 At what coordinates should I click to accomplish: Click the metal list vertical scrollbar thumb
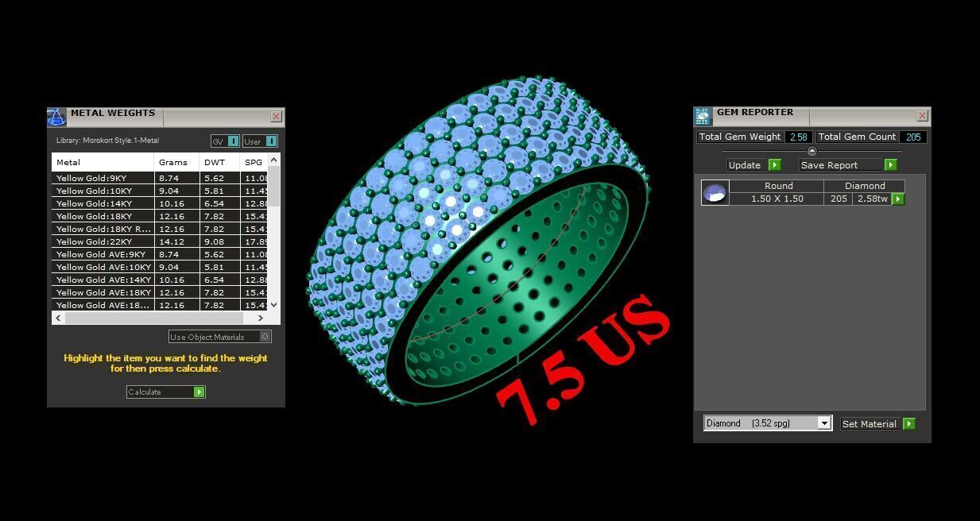[x=274, y=187]
